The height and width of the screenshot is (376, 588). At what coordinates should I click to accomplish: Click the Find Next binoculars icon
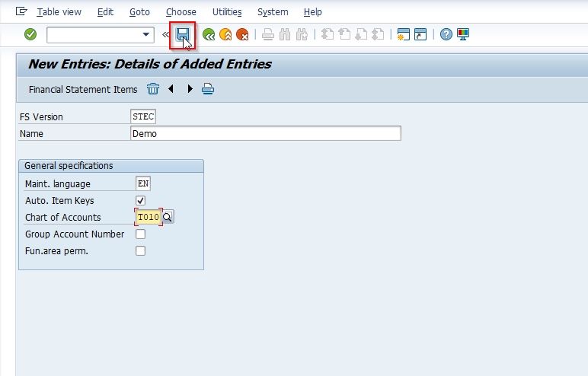click(x=302, y=35)
